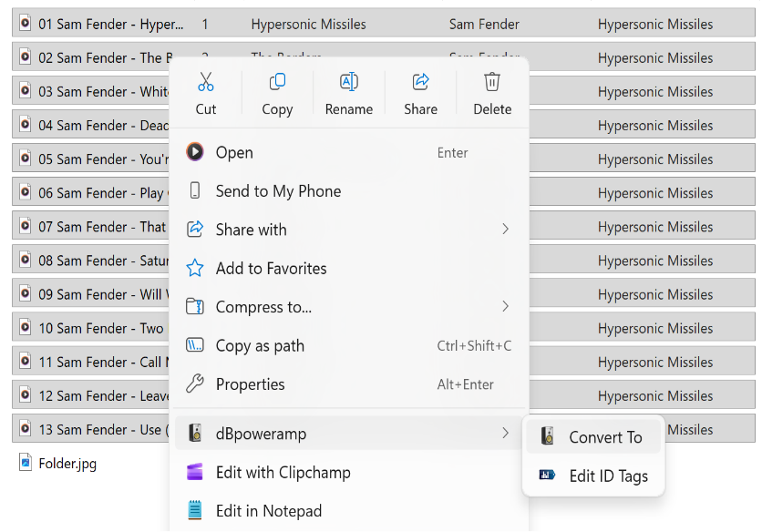Click the star icon beside Add to Favorites

coord(195,268)
